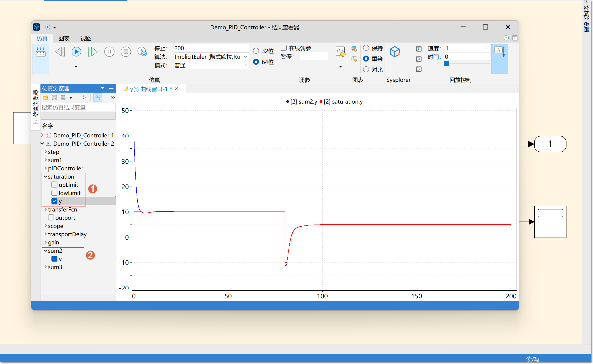Click the Sysplorer cube icon
The width and height of the screenshot is (593, 364).
click(x=395, y=52)
